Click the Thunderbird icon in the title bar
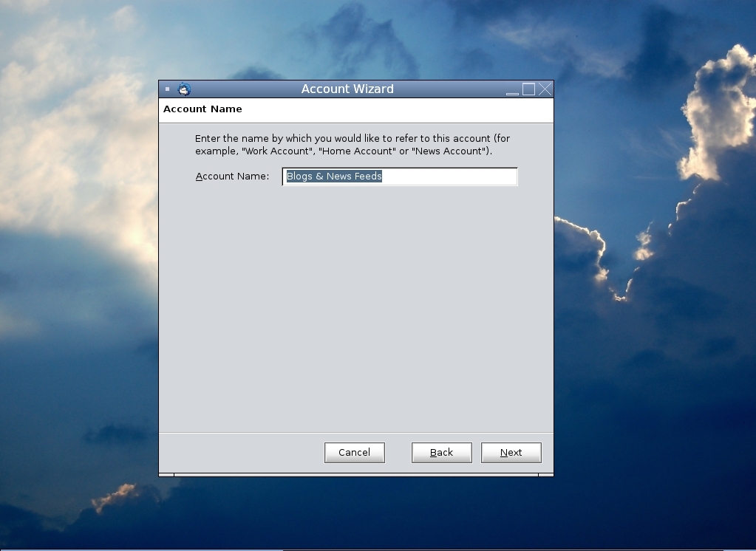The width and height of the screenshot is (756, 551). (x=184, y=89)
